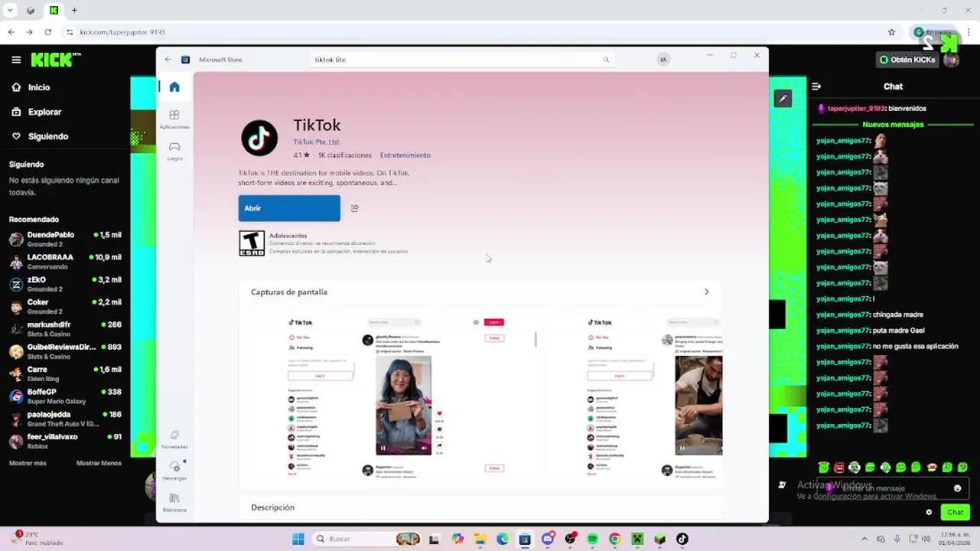Reload the browser page
This screenshot has height=551, width=980.
click(x=48, y=32)
